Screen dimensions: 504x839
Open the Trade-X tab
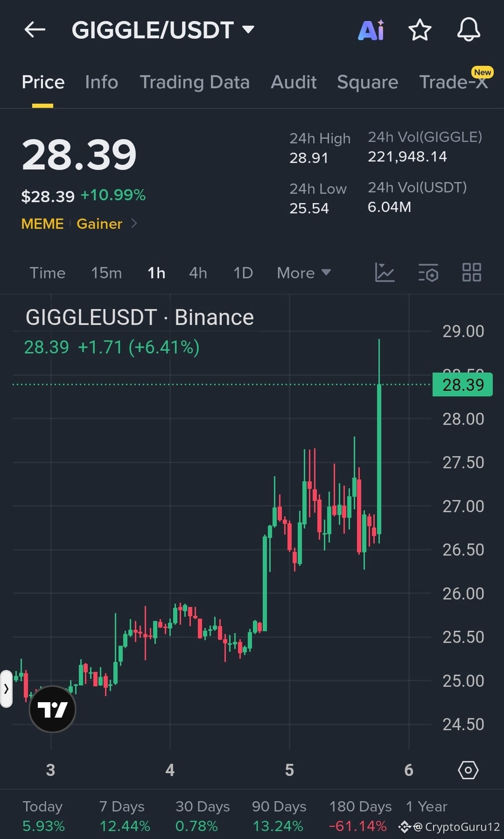click(454, 82)
